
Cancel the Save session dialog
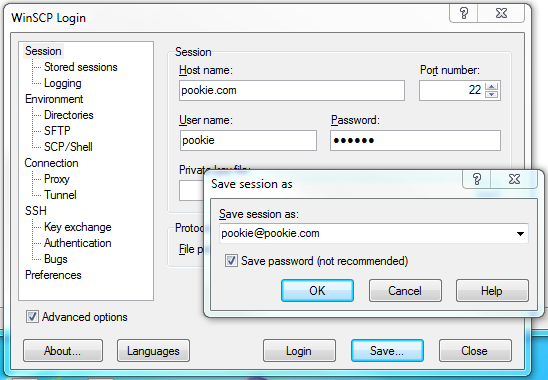[x=405, y=291]
